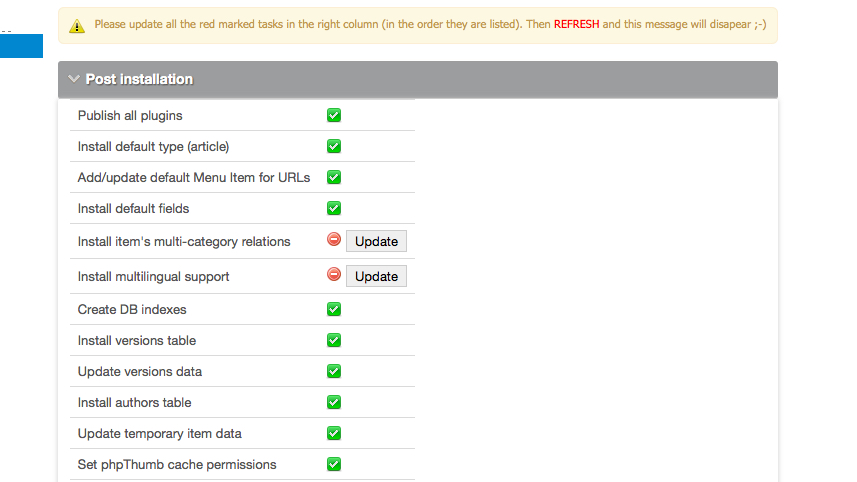
Task: Click green check beside Install default type
Action: point(334,146)
